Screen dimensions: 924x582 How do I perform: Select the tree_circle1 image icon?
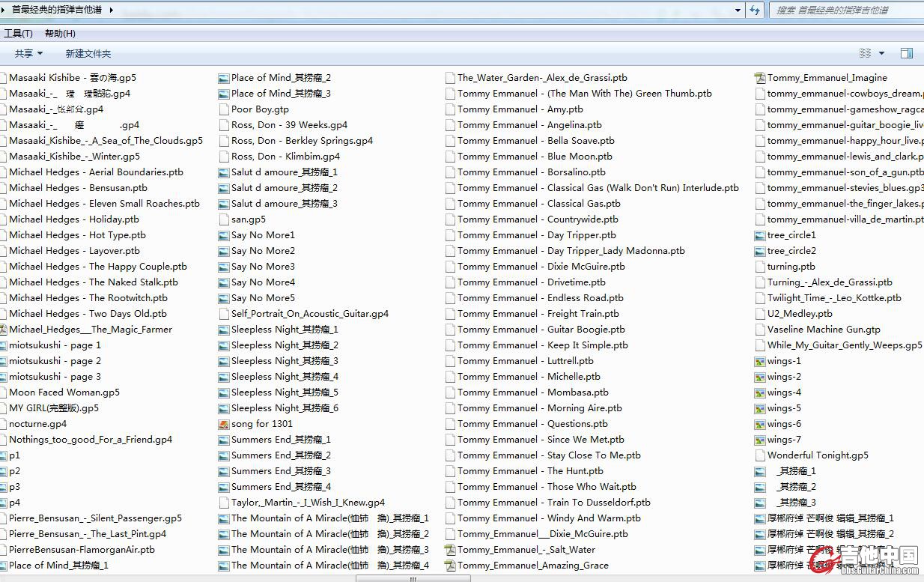point(759,235)
